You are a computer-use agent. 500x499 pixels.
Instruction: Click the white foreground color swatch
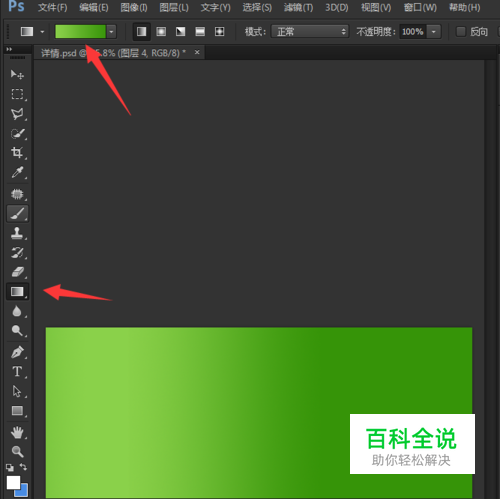13,482
